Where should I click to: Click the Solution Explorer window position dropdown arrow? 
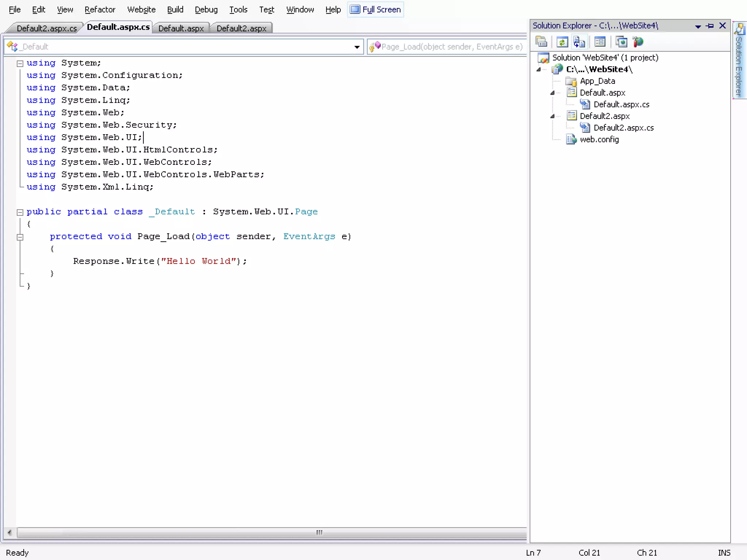click(698, 26)
